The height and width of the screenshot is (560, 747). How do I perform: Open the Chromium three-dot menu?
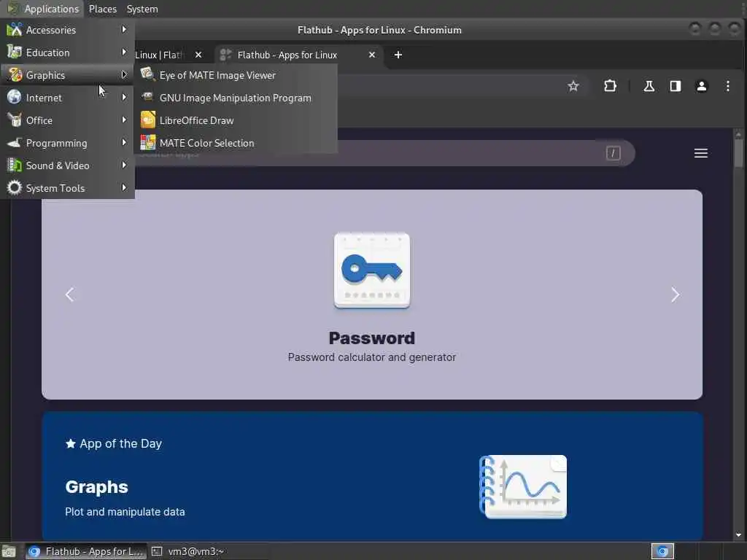(727, 86)
